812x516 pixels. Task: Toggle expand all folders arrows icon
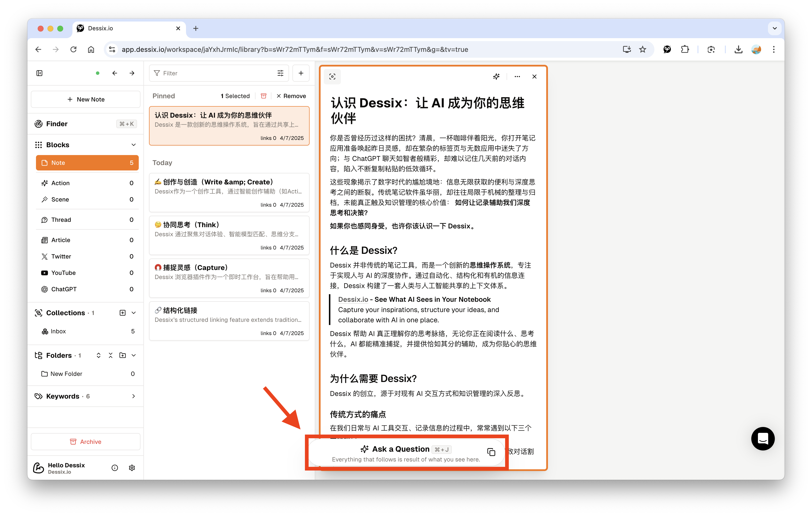click(x=98, y=355)
